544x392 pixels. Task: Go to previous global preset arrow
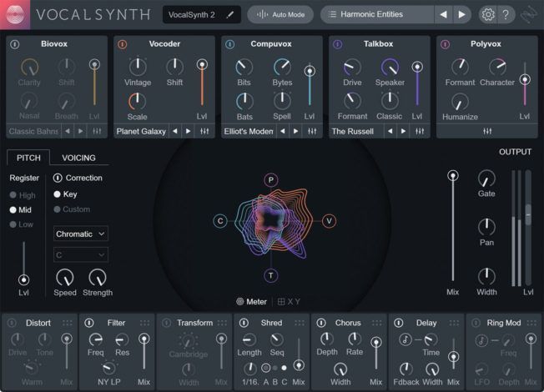coord(443,14)
